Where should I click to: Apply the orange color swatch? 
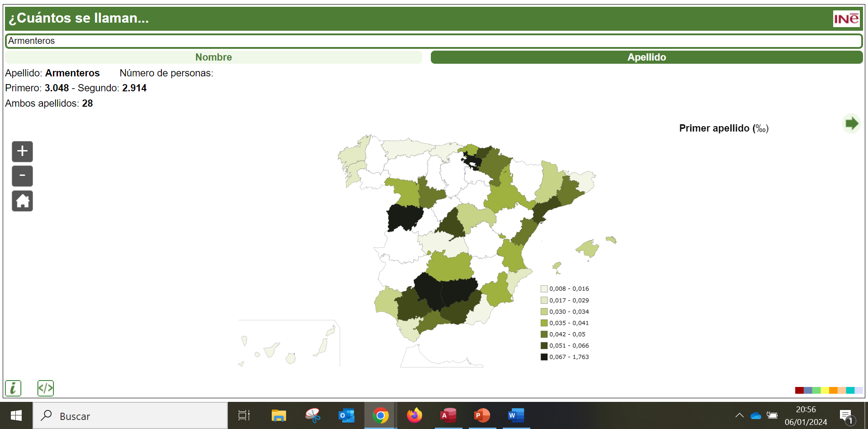point(833,390)
